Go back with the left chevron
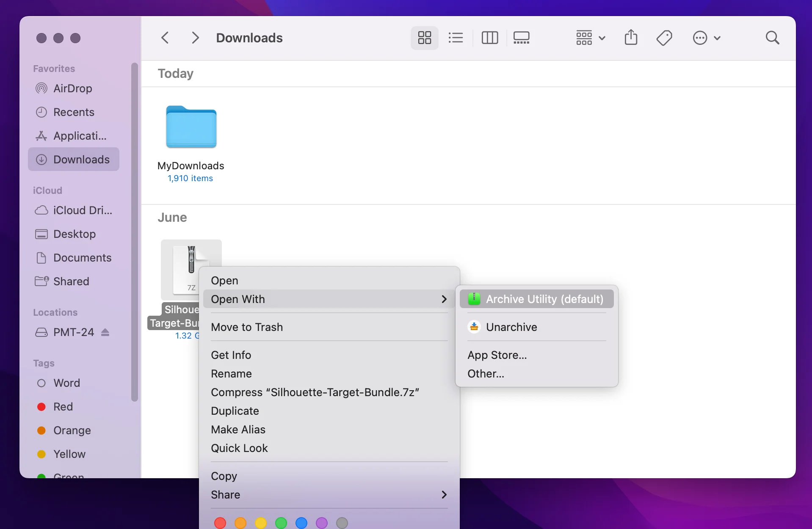 (x=165, y=38)
